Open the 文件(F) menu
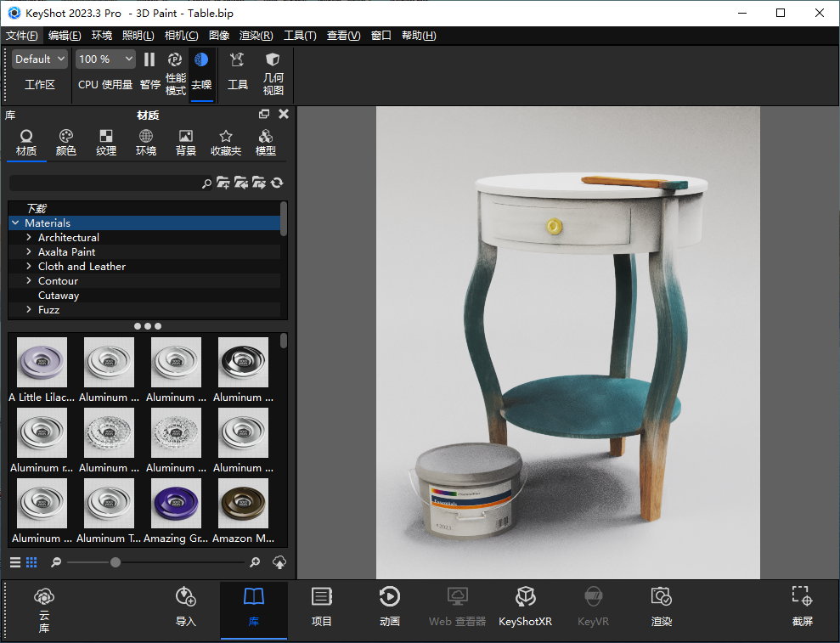This screenshot has width=840, height=643. coord(22,36)
